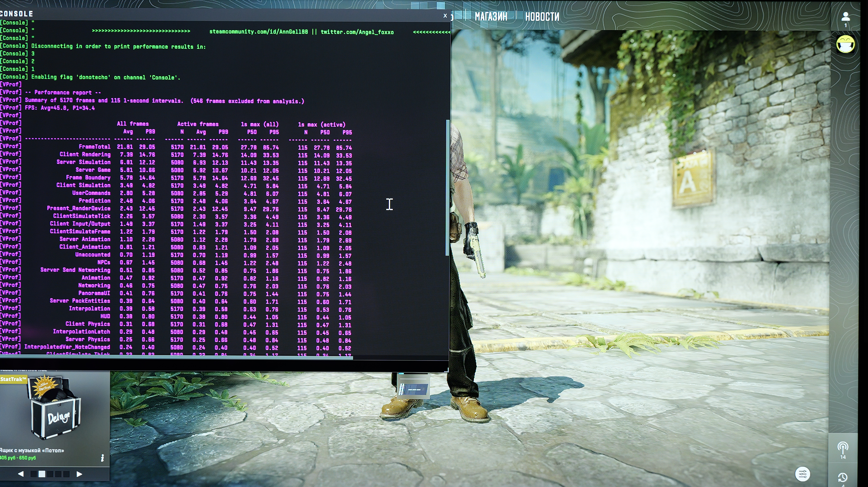Click the info icon on Deluge box
The height and width of the screenshot is (487, 868).
(102, 458)
